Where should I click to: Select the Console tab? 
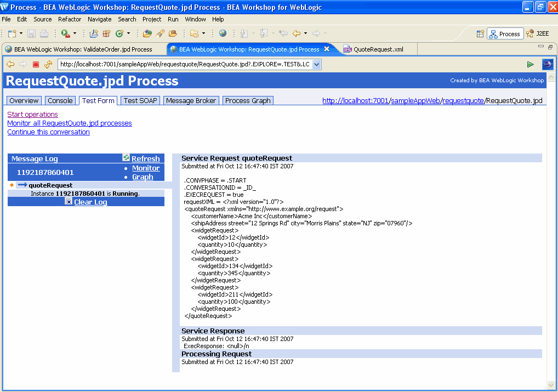click(x=60, y=101)
